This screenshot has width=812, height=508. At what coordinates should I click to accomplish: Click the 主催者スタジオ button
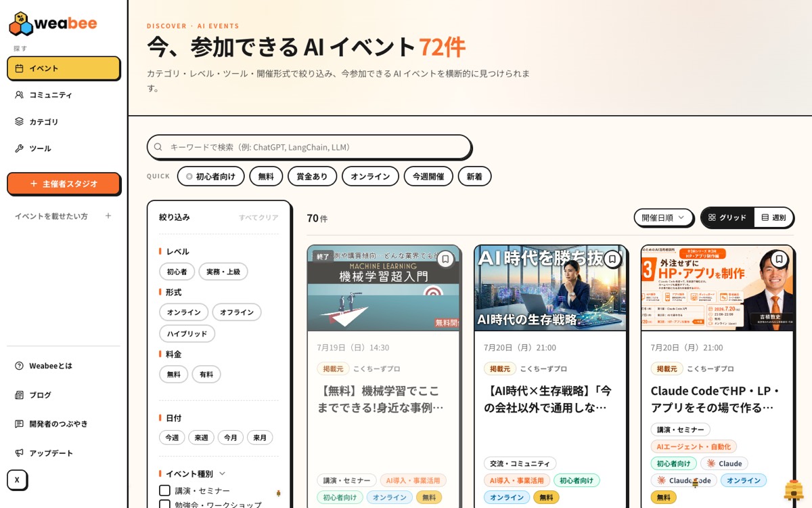coord(64,184)
